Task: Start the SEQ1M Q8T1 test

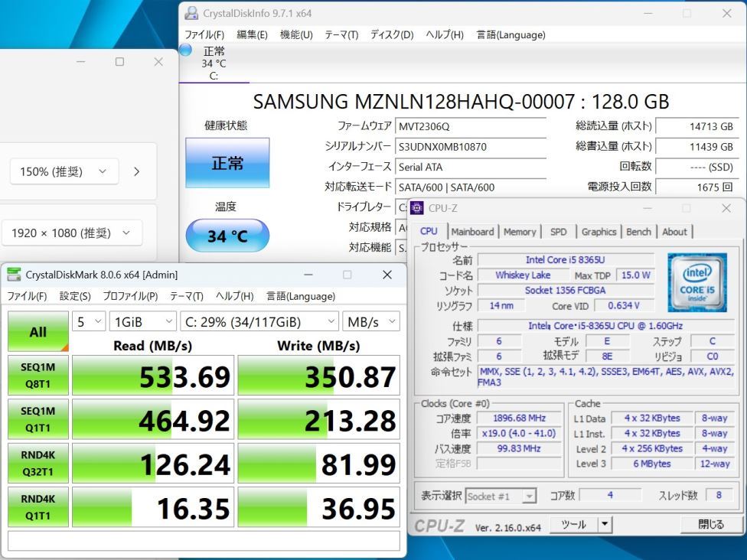Action: click(x=38, y=376)
